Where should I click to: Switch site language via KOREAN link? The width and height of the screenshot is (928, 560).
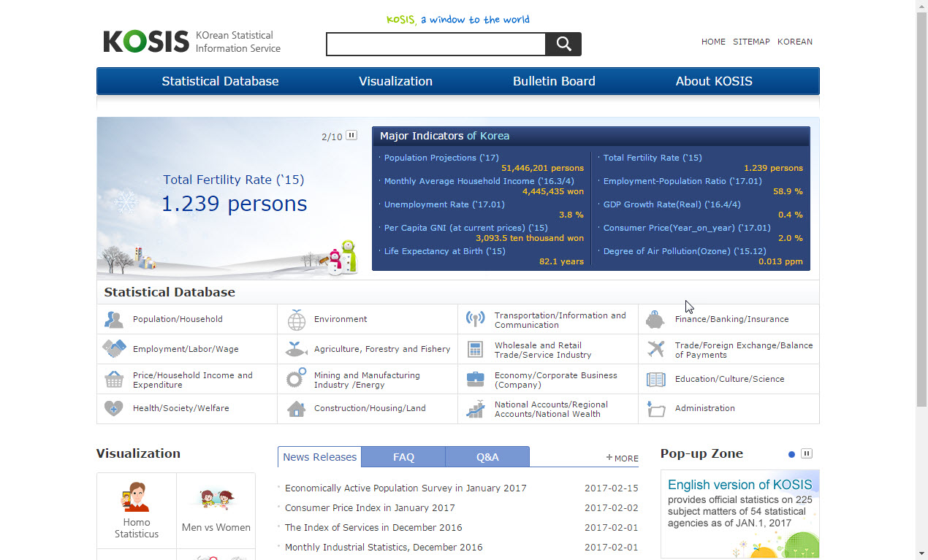(794, 42)
